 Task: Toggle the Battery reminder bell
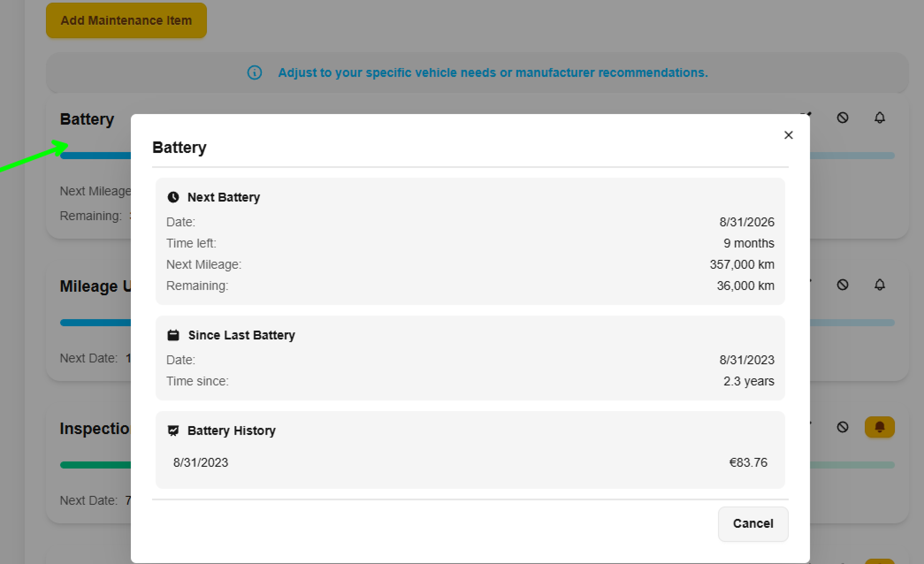pyautogui.click(x=879, y=118)
